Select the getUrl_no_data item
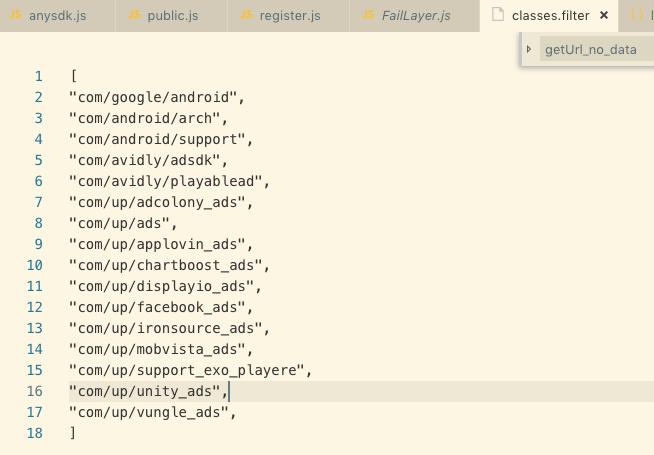Viewport: 654px width, 455px height. (x=590, y=49)
